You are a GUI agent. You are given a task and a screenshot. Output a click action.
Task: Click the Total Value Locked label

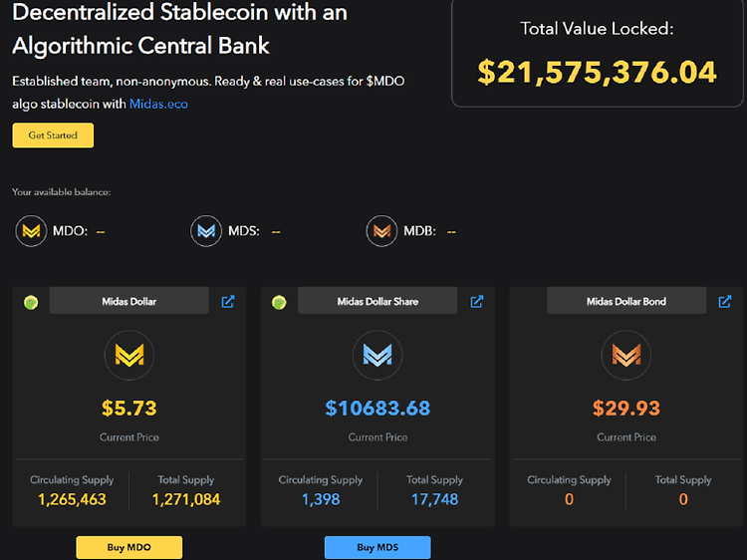click(x=597, y=29)
